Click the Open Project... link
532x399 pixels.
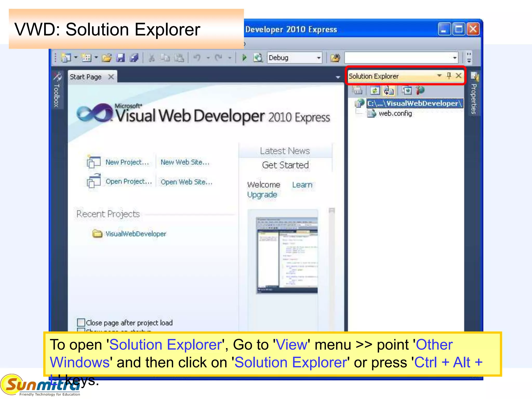coord(129,181)
